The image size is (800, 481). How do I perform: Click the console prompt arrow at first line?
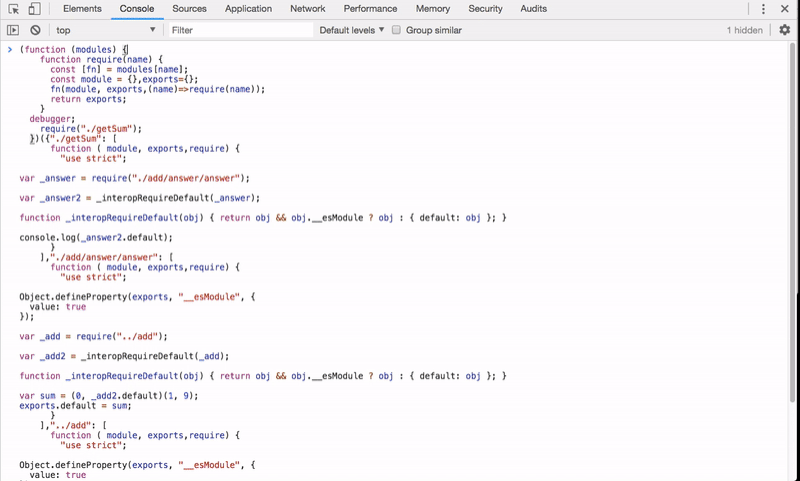(x=10, y=49)
